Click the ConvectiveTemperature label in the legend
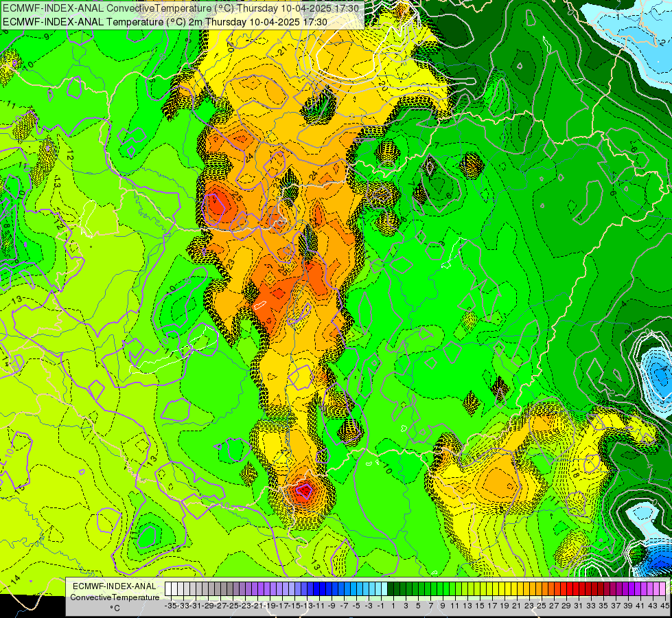Screen dimensions: 672x618 [115, 597]
